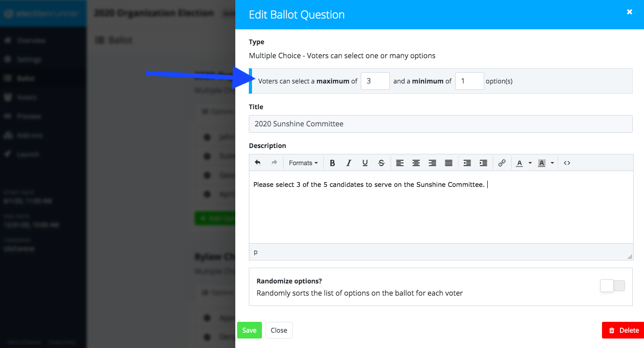
Task: Click the Title field with 2020 Sunshine Committee
Action: [441, 124]
